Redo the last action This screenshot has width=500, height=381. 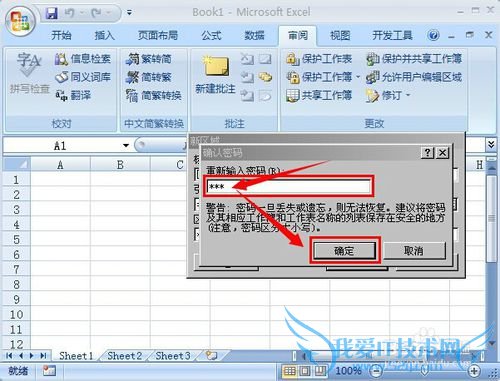click(96, 13)
